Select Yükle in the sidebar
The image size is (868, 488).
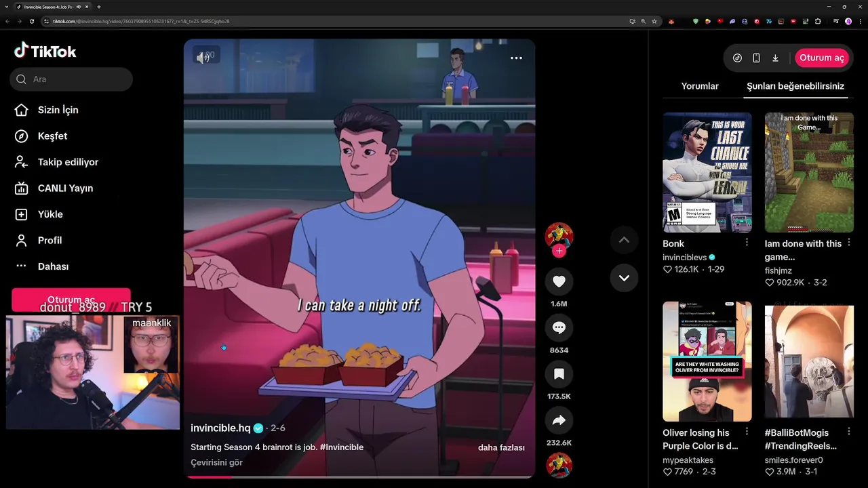39,214
